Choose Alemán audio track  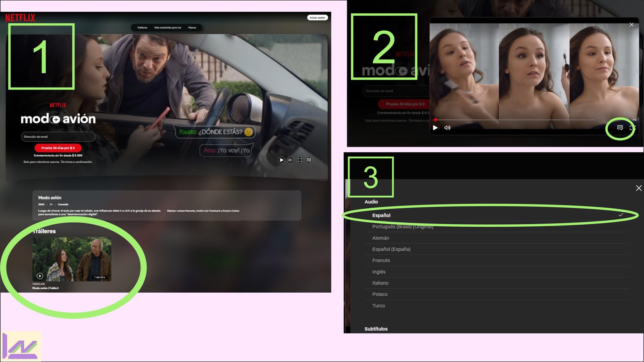[497, 238]
